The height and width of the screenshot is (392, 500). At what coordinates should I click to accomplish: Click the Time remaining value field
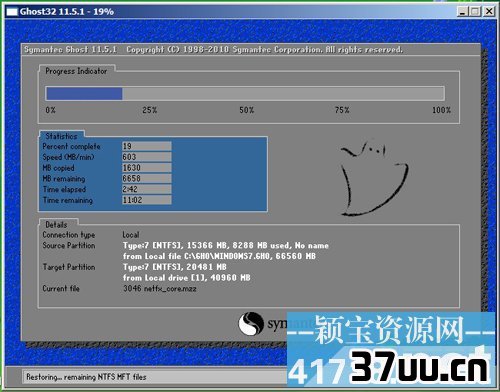pos(147,200)
